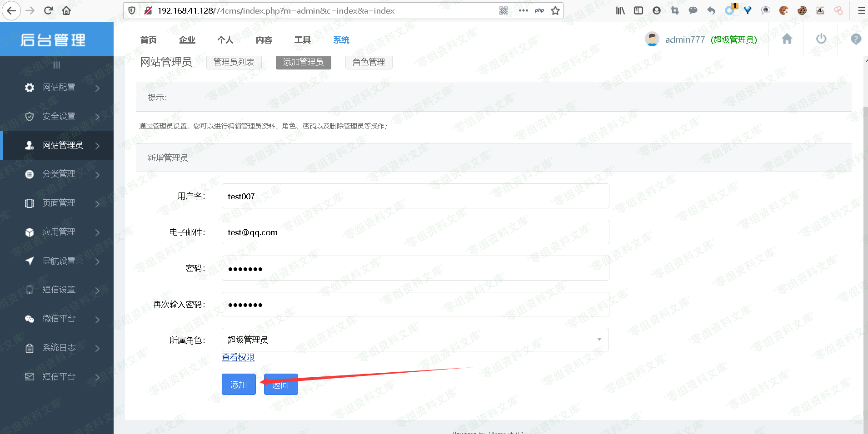Viewport: 868px width, 434px height.
Task: Click the 电子邮件 email field
Action: [415, 232]
